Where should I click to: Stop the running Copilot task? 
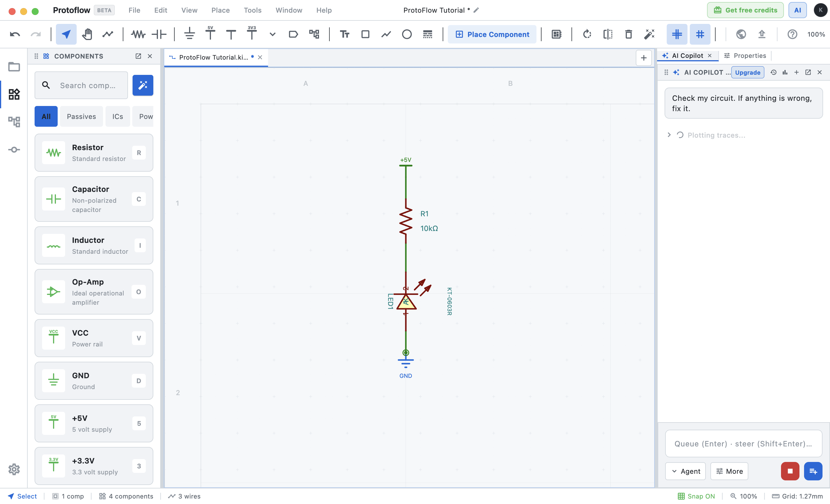790,471
